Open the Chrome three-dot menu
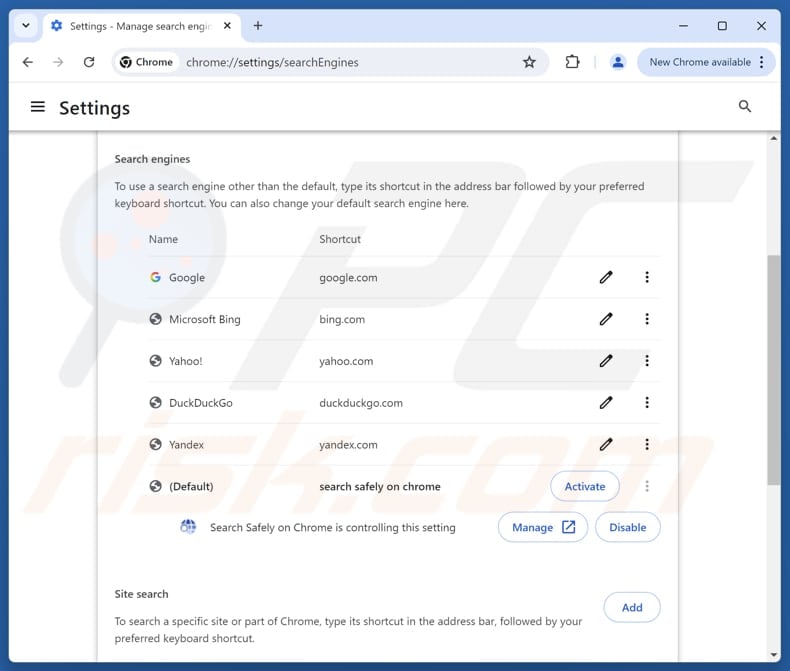This screenshot has height=671, width=790. [x=762, y=62]
